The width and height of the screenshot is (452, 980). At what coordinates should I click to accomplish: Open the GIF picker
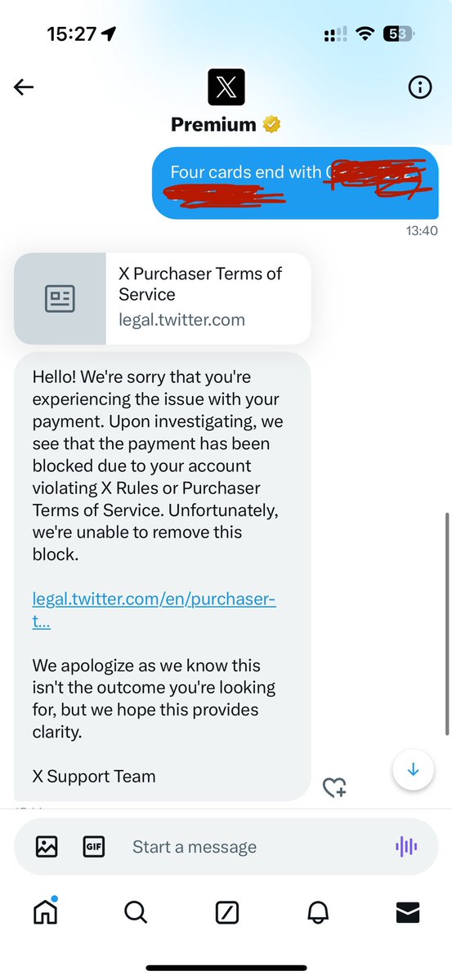(x=94, y=847)
